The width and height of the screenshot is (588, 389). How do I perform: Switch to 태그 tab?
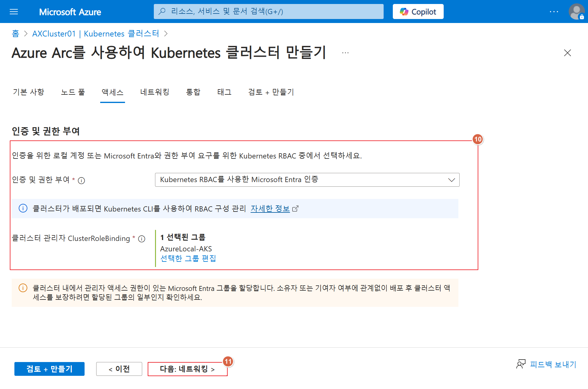pyautogui.click(x=224, y=92)
